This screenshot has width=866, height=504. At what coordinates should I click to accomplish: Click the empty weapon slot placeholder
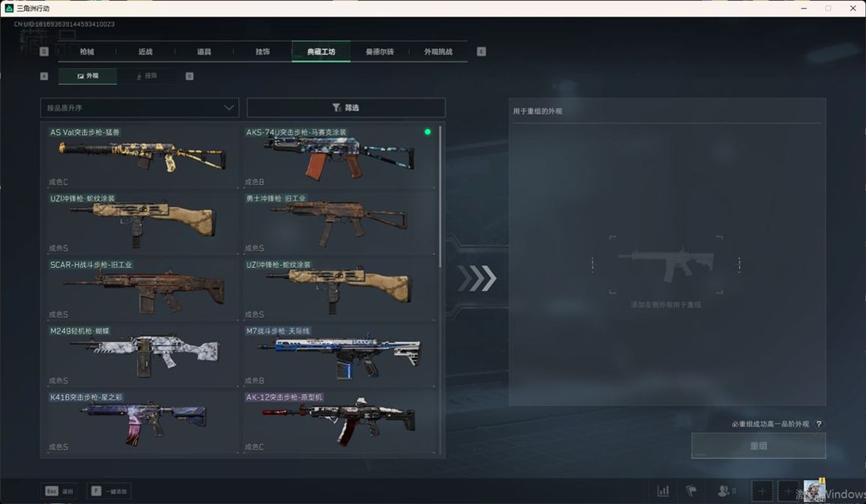click(665, 265)
